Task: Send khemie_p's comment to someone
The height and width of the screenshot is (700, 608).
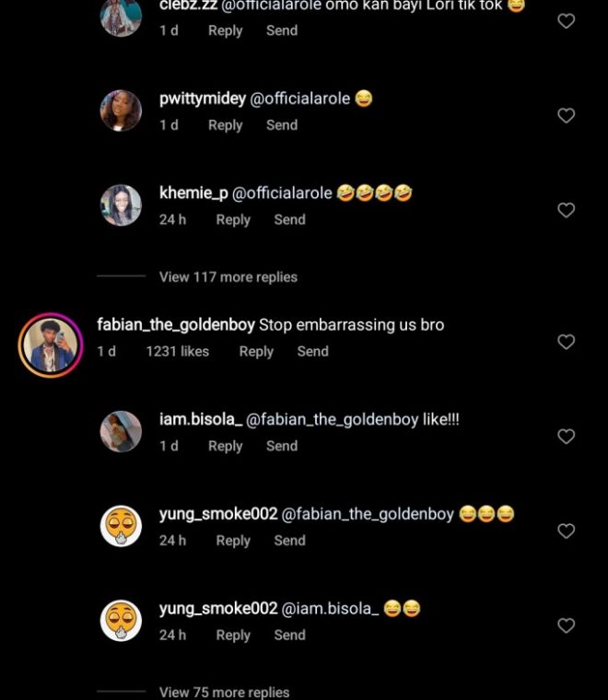Action: click(289, 219)
